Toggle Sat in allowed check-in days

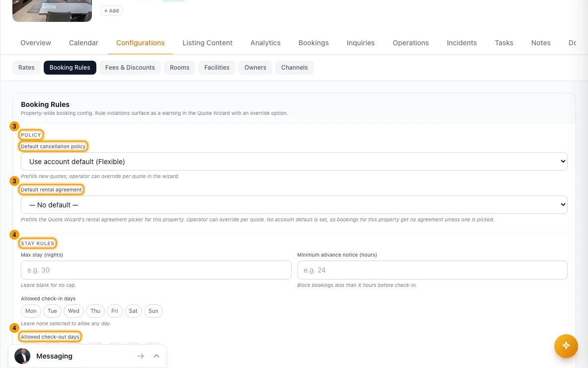point(133,311)
